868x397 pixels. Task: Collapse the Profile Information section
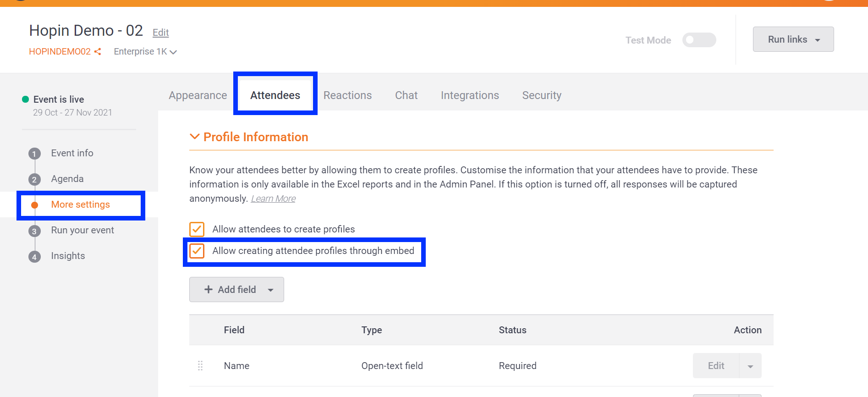[x=195, y=137]
